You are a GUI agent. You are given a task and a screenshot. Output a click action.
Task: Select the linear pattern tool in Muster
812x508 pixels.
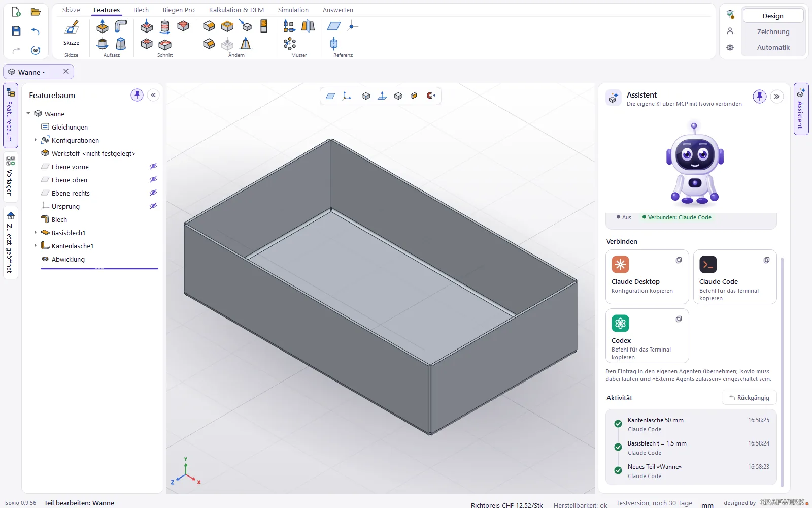(289, 26)
